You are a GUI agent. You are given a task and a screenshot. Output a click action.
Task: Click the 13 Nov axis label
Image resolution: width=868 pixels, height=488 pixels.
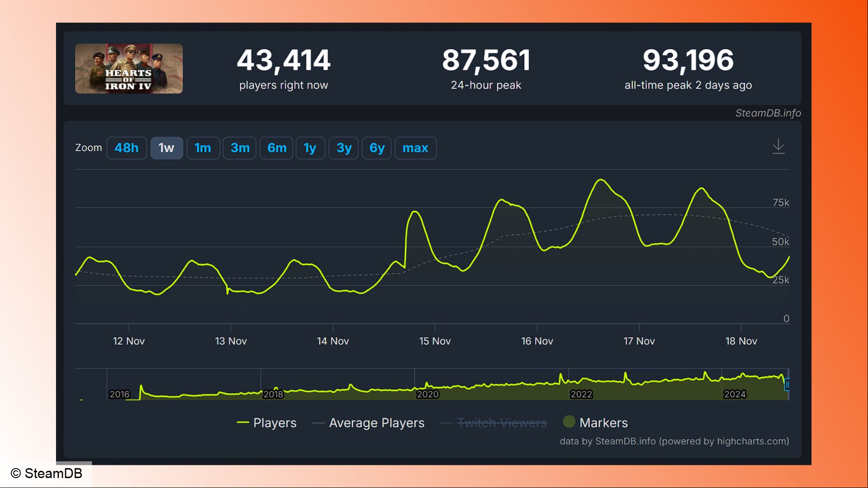click(x=231, y=341)
